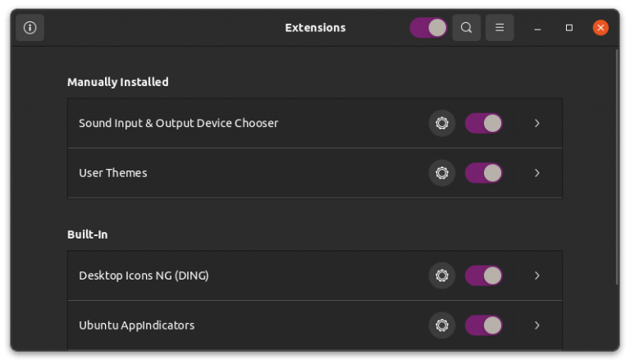Open Sound Input & Output Device Chooser settings gear
Viewport: 630px width, 364px height.
[x=441, y=124]
